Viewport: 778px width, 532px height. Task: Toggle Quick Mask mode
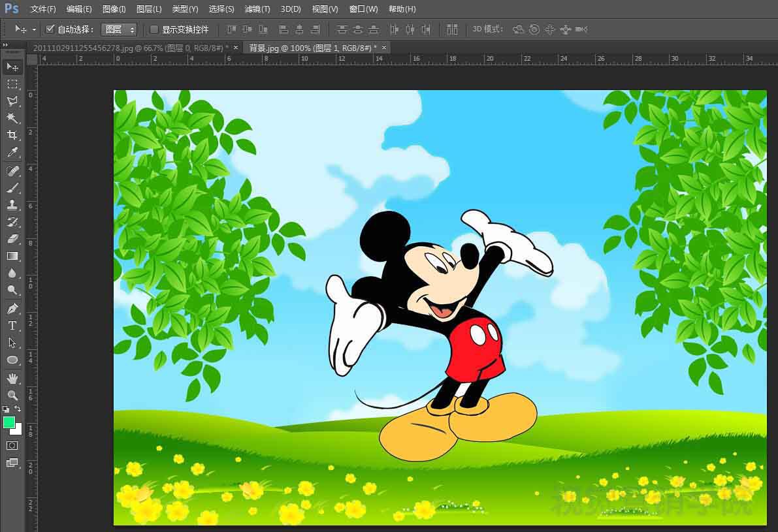pos(12,445)
